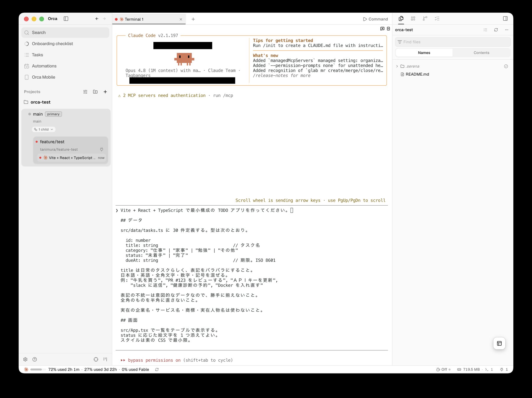The width and height of the screenshot is (532, 398).
Task: Toggle the left sidebar panel icon
Action: coord(66,19)
